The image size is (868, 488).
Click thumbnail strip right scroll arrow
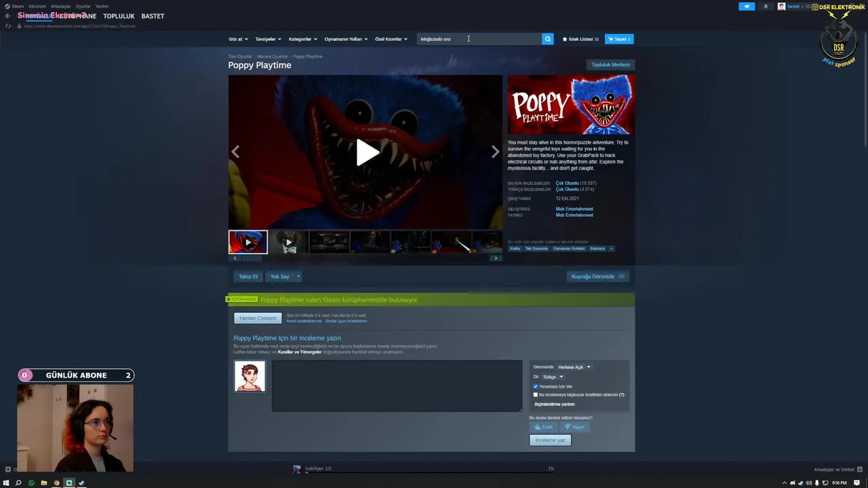tap(496, 258)
